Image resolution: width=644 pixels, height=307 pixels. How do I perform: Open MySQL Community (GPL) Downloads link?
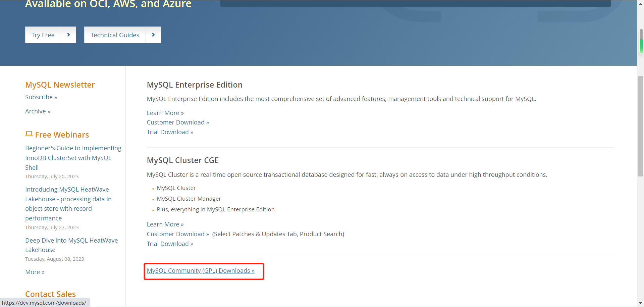(x=201, y=271)
